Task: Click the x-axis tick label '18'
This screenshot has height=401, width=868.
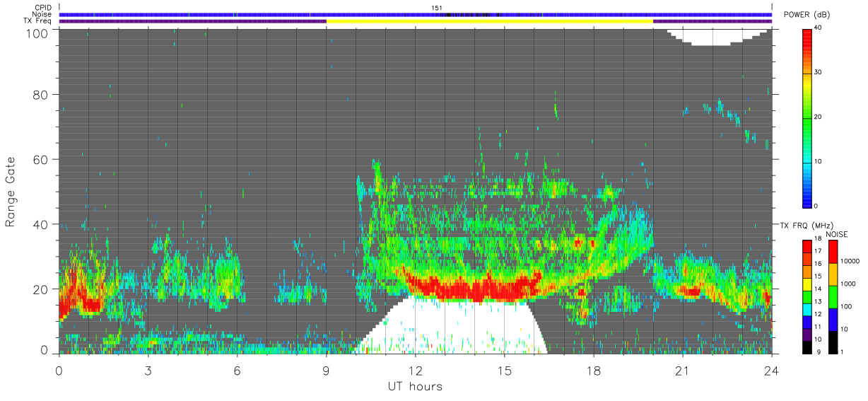Action: 593,371
